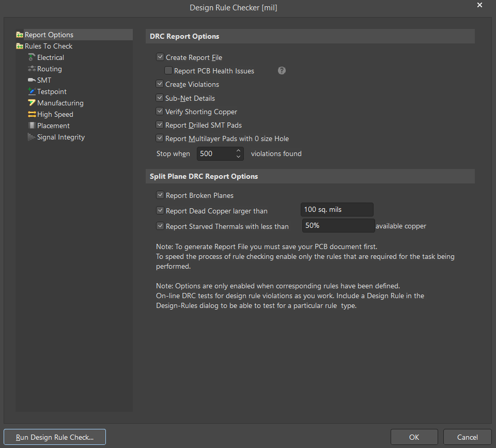Screen dimensions: 496x448
Task: Click the Routing rules icon
Action: (32, 69)
